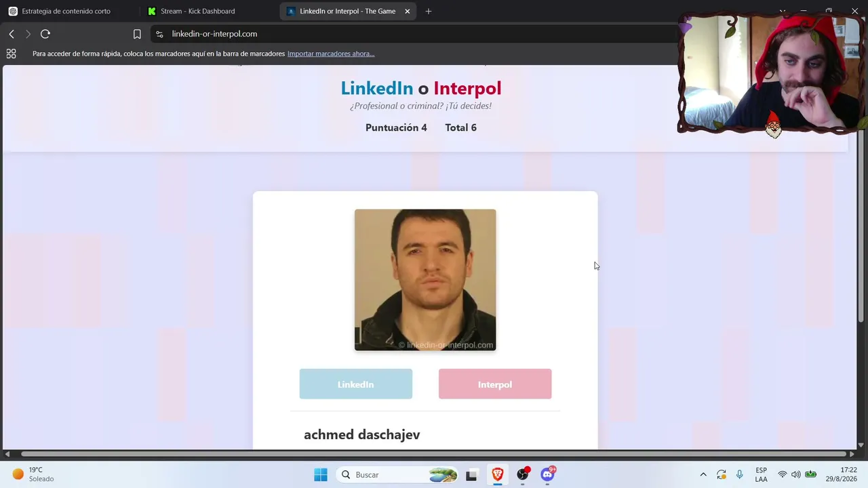
Task: Go back to the previous page
Action: tap(12, 34)
